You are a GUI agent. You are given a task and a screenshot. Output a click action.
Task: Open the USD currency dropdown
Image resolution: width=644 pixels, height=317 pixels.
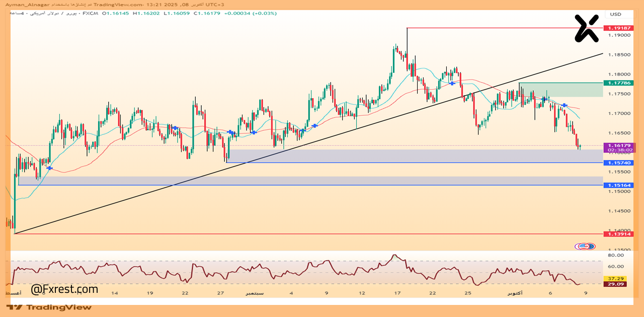pyautogui.click(x=615, y=14)
